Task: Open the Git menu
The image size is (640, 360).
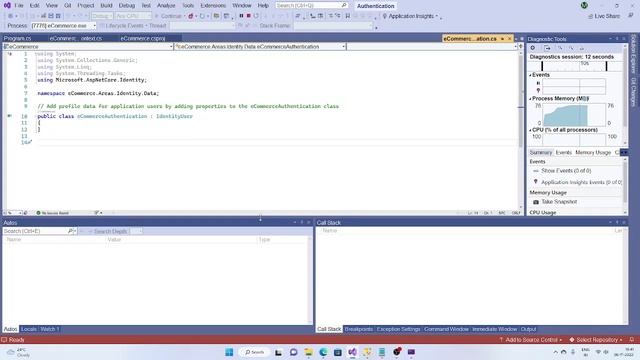Action: (x=67, y=6)
